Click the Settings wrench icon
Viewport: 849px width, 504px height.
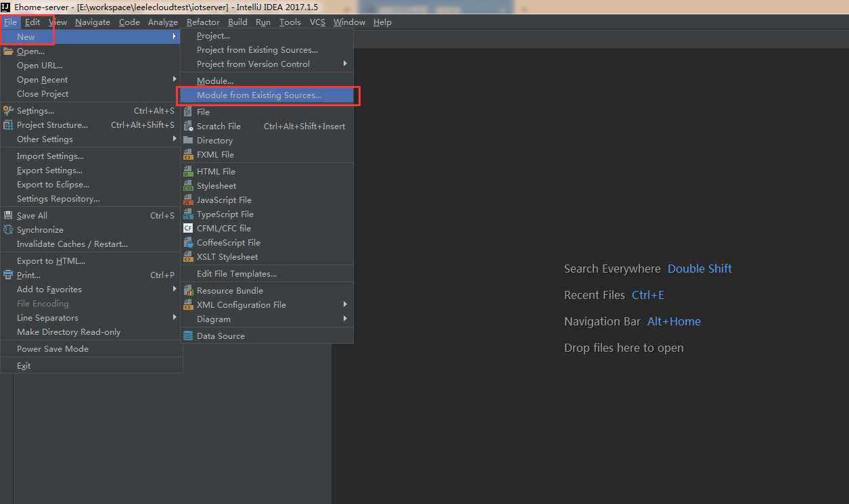pos(8,110)
